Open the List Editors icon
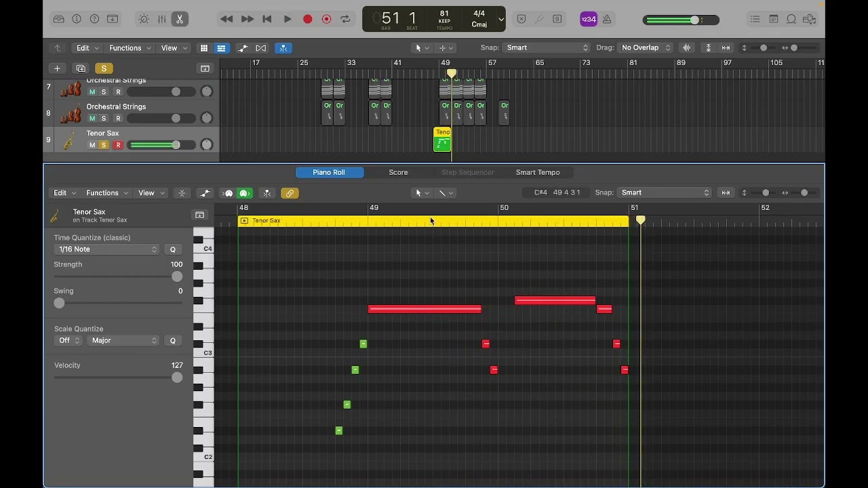Viewport: 868px width, 488px height. pos(755,19)
